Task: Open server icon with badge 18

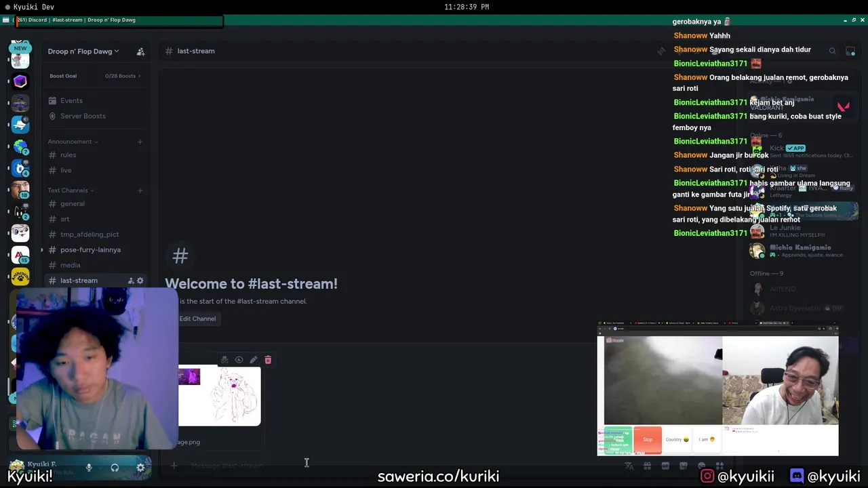Action: pyautogui.click(x=20, y=189)
